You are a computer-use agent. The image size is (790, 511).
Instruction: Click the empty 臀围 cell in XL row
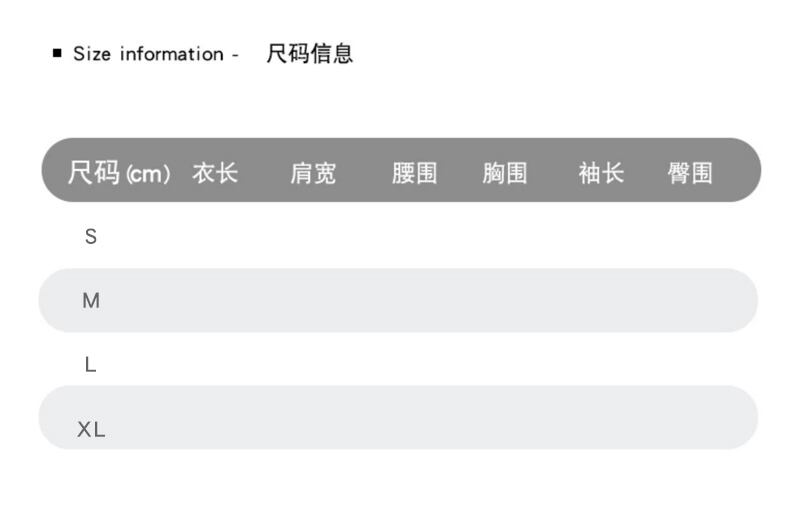(x=690, y=418)
